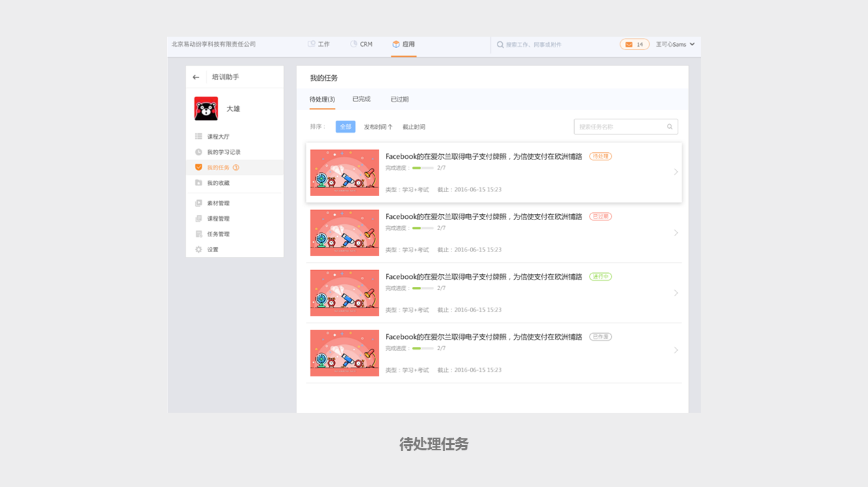Open the thumbnail of the 待处理 task
This screenshot has height=487, width=868.
click(345, 173)
